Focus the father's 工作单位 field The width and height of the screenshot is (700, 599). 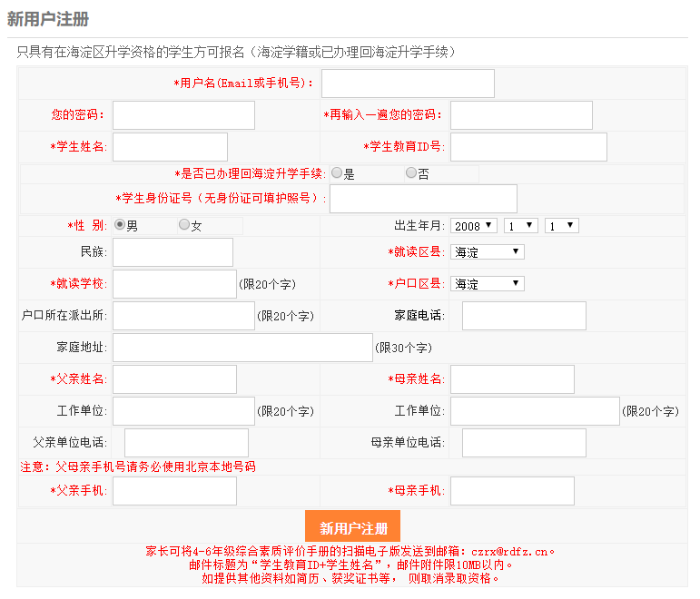[x=184, y=411]
